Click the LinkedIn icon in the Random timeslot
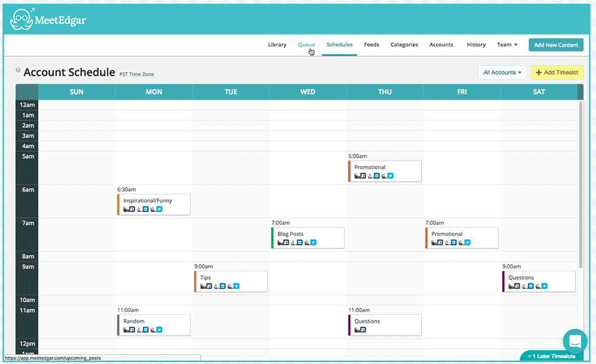Screen dimensions: 596x364 pos(142,330)
